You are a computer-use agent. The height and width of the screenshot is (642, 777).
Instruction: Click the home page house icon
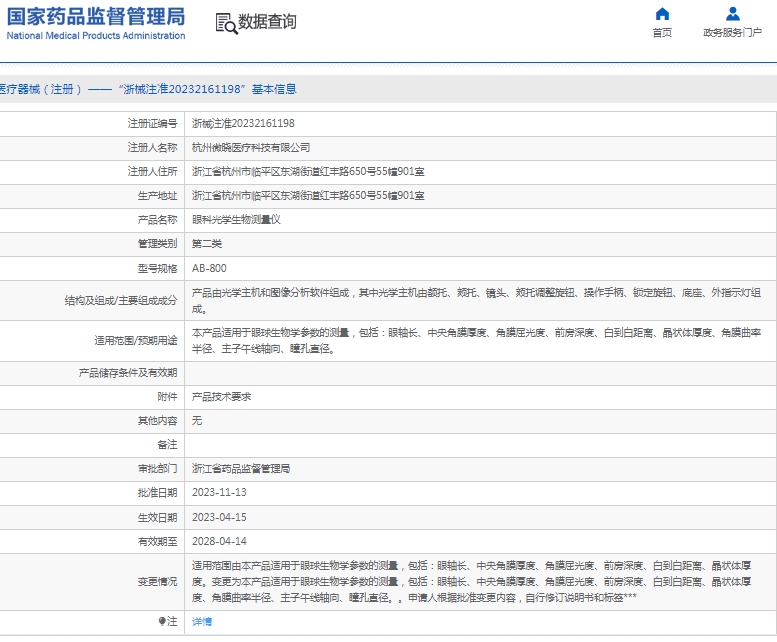coord(662,14)
